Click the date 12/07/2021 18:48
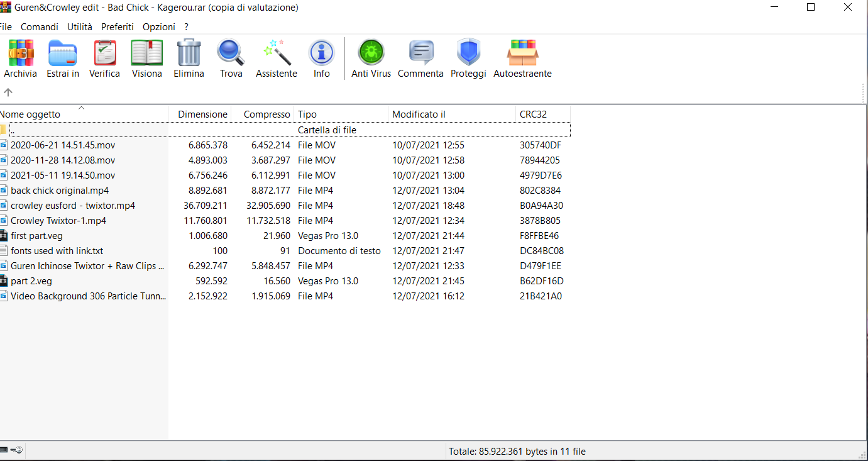This screenshot has height=461, width=868. click(x=429, y=206)
